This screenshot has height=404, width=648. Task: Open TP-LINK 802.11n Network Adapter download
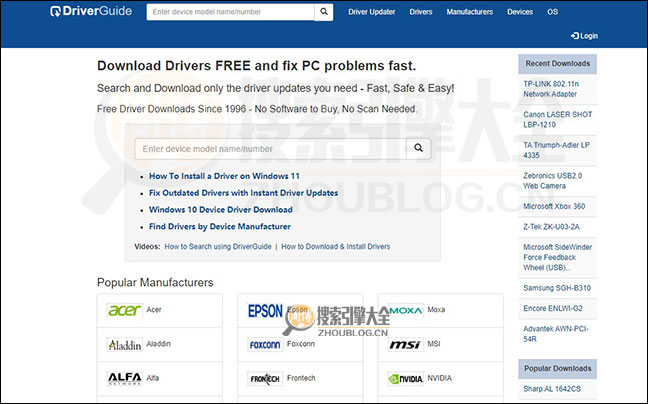(551, 89)
